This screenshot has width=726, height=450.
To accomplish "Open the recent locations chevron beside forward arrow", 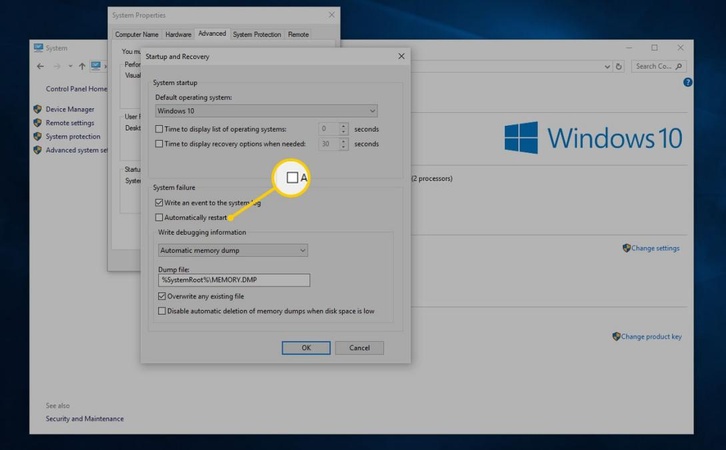I will 70,67.
